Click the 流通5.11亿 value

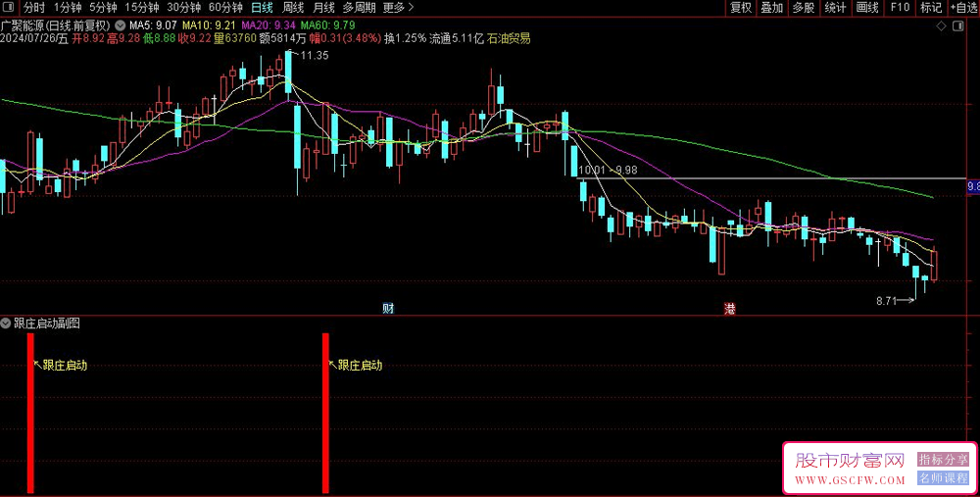[457, 39]
